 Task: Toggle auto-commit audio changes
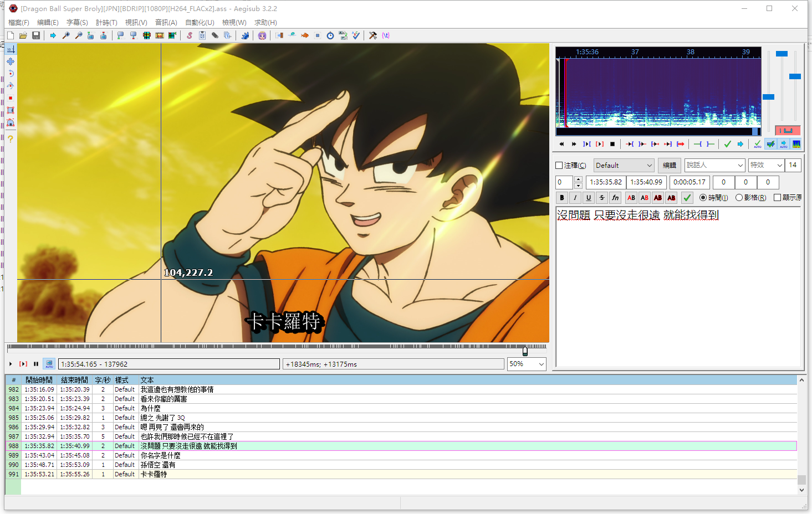757,144
